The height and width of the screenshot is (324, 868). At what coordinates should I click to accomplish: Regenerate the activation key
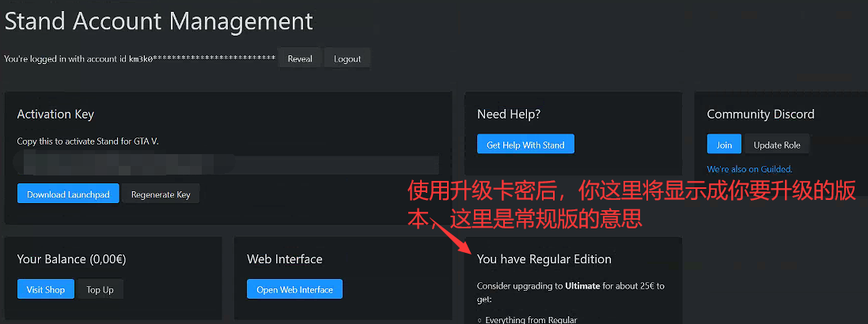tap(161, 194)
